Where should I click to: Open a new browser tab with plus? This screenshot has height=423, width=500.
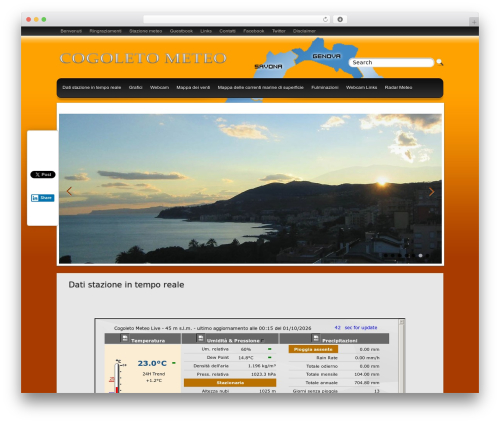coord(474,22)
